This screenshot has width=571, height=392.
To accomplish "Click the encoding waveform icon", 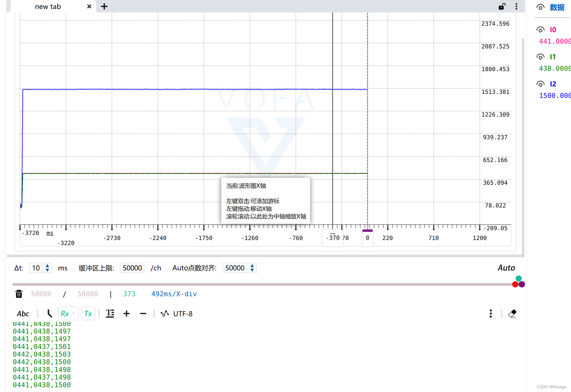I will 165,314.
